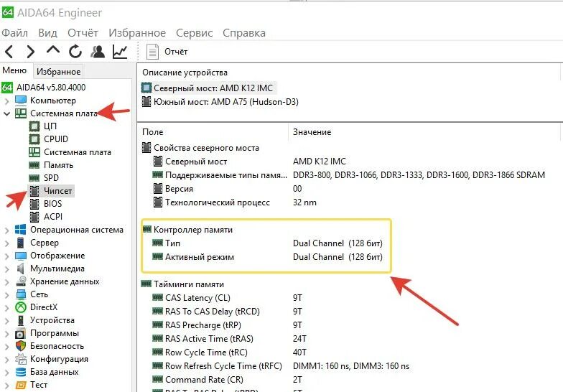Switch to the Избранное side panel tab
Image resolution: width=563 pixels, height=392 pixels.
(x=58, y=72)
